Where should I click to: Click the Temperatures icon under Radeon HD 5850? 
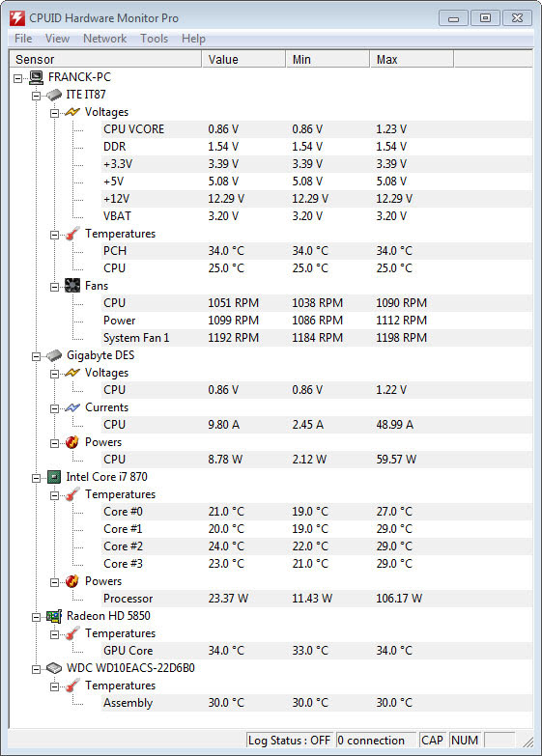coord(72,633)
